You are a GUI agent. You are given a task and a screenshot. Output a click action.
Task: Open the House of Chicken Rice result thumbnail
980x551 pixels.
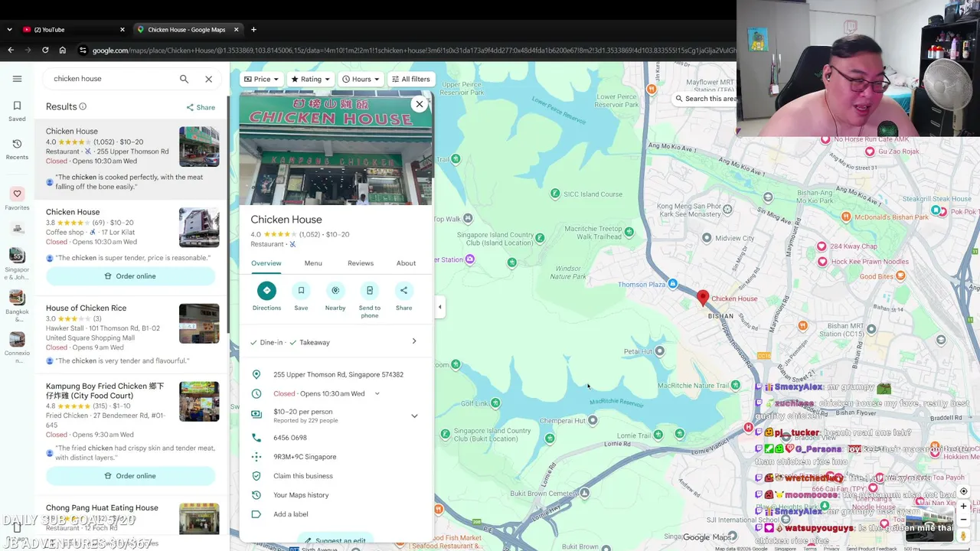point(199,324)
